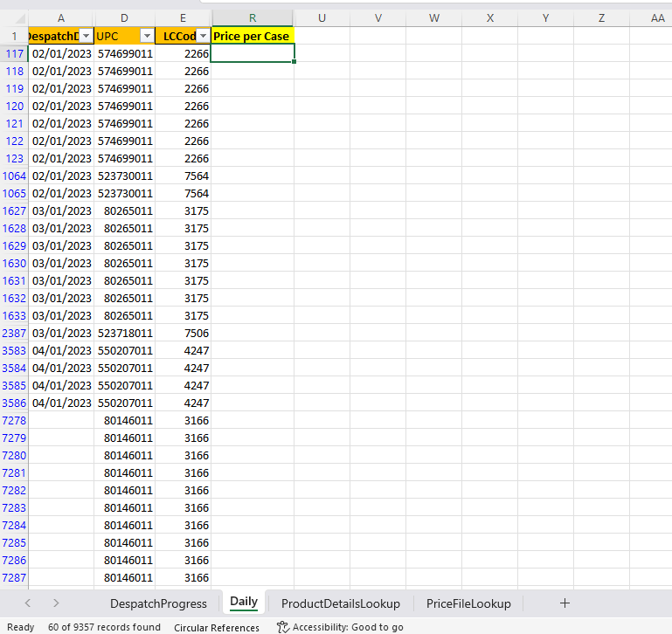
Task: Select row header 7287
Action: (x=14, y=578)
